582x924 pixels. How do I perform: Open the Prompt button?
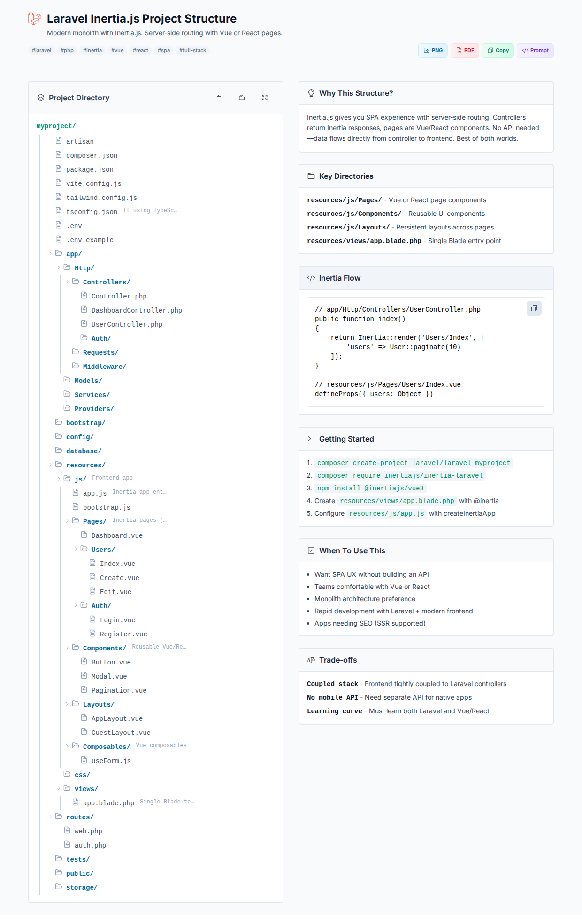pyautogui.click(x=535, y=50)
